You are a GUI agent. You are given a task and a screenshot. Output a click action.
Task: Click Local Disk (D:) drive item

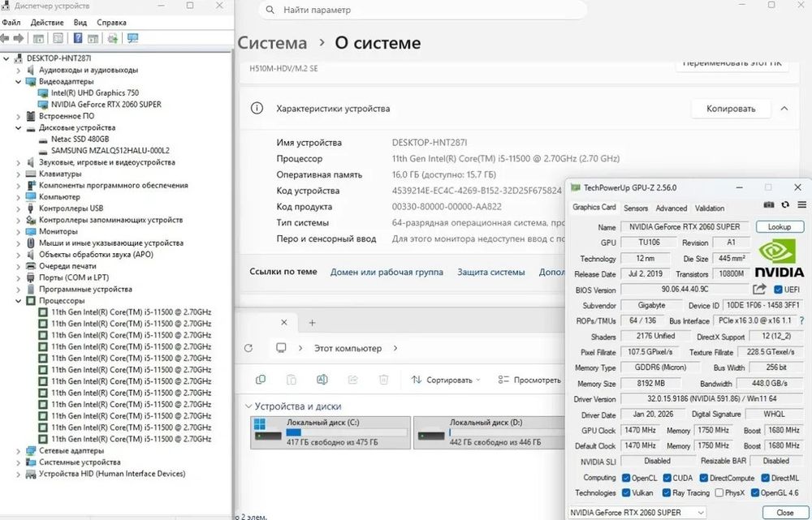(x=490, y=432)
